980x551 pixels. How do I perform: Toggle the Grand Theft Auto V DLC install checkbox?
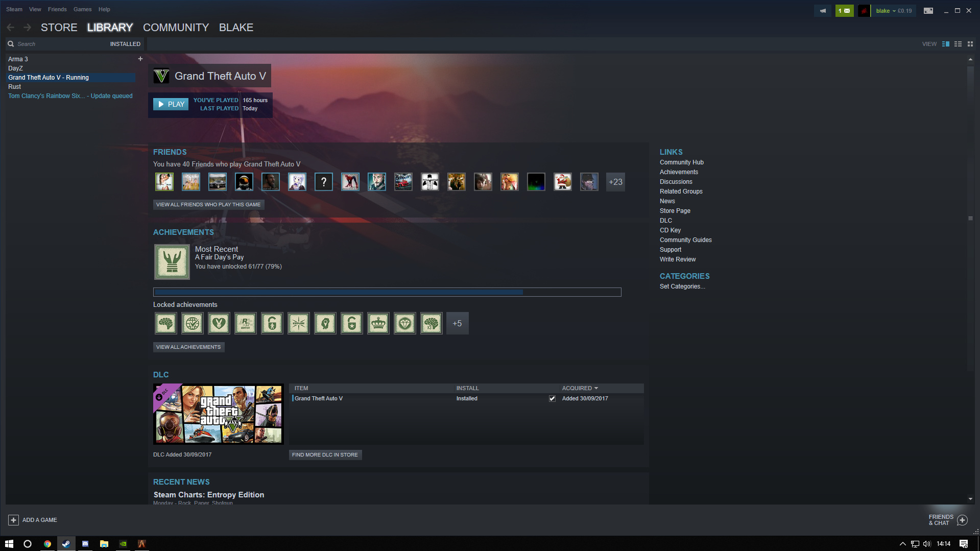[x=552, y=398]
